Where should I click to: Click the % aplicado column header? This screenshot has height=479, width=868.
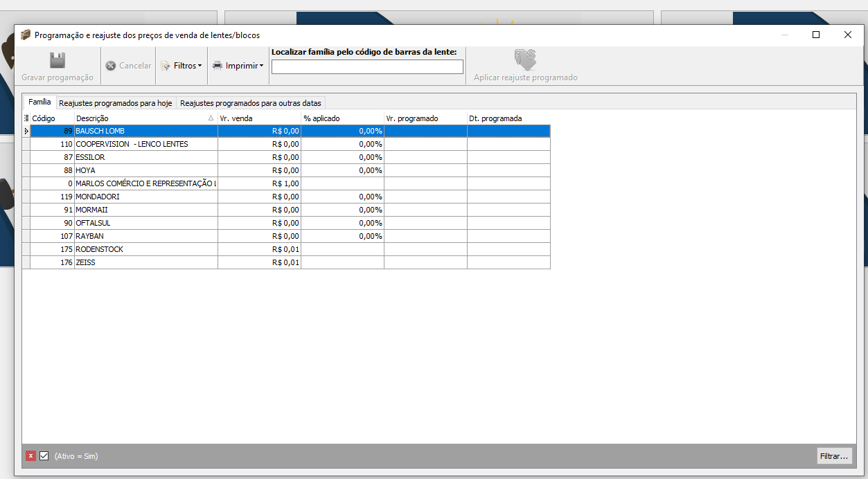[x=343, y=118]
